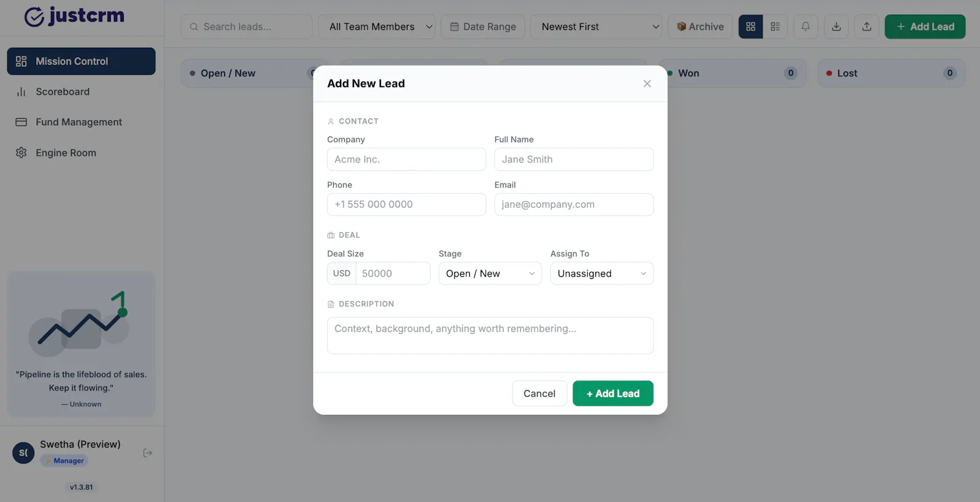Focus the Phone number field
980x502 pixels.
click(406, 205)
